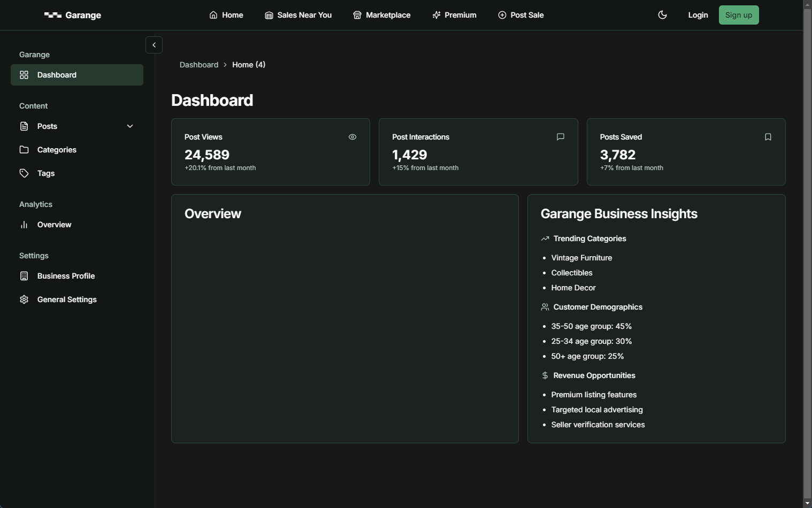Screen dimensions: 812x508
Task: Click '+15% from last month' text
Action: (x=425, y=168)
